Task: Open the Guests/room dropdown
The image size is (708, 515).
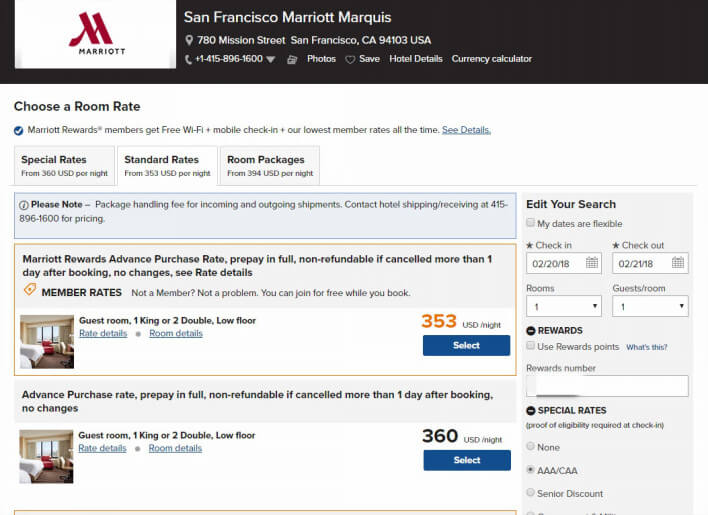Action: (x=650, y=306)
